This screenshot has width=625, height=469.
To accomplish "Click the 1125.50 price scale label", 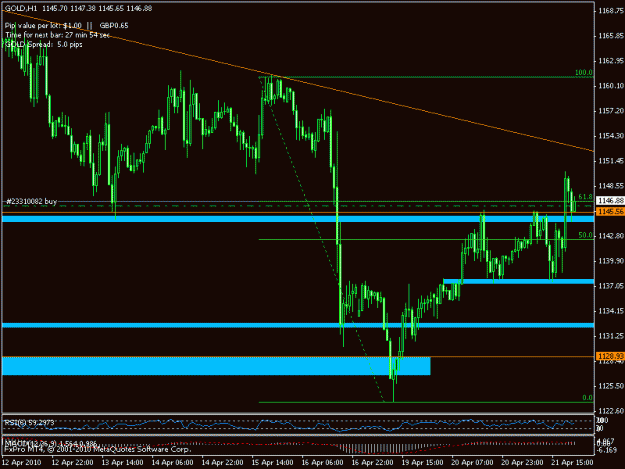I will [x=611, y=386].
